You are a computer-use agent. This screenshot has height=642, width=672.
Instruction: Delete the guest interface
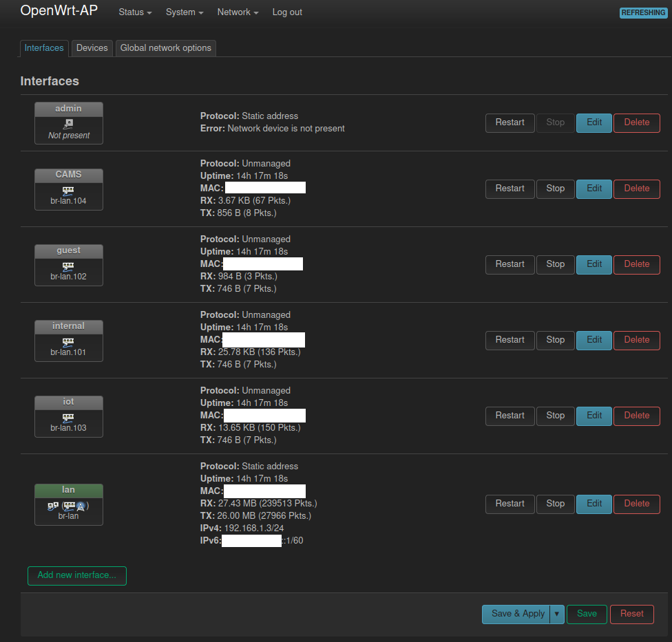[x=636, y=265]
